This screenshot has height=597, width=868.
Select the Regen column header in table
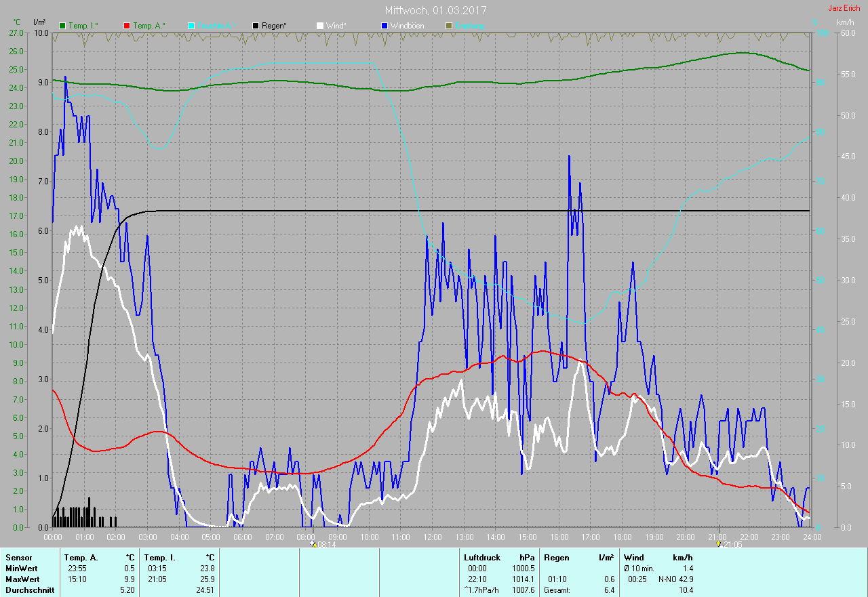[x=556, y=558]
